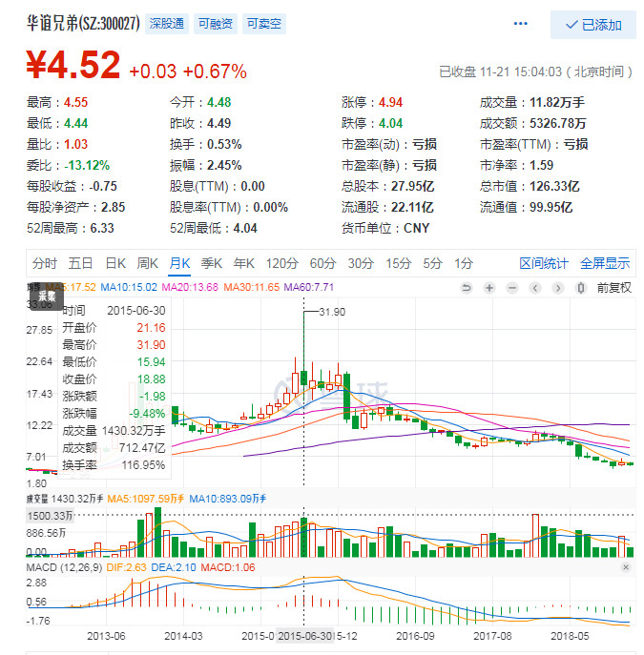644x655 pixels.
Task: Click the 可融资 tag
Action: pos(215,24)
